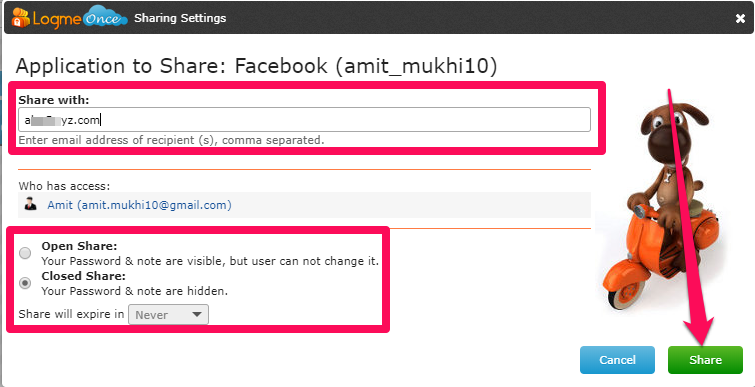This screenshot has height=387, width=755.
Task: Click 'Enter email address of recipient' hint text
Action: (171, 140)
